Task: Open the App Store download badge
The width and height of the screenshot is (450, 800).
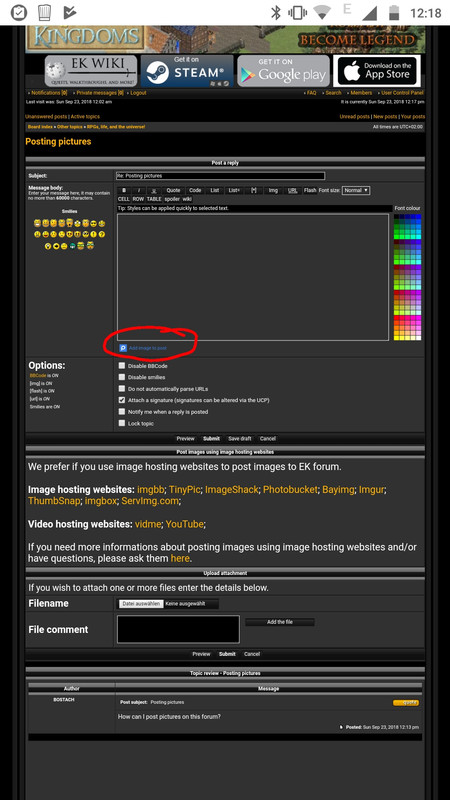Action: pos(377,71)
